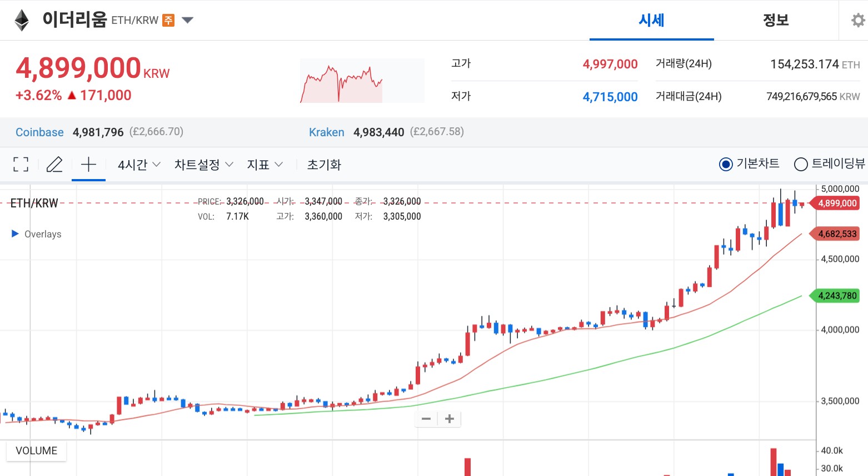Click the +3.62% change text
This screenshot has height=476, width=868.
tap(38, 96)
